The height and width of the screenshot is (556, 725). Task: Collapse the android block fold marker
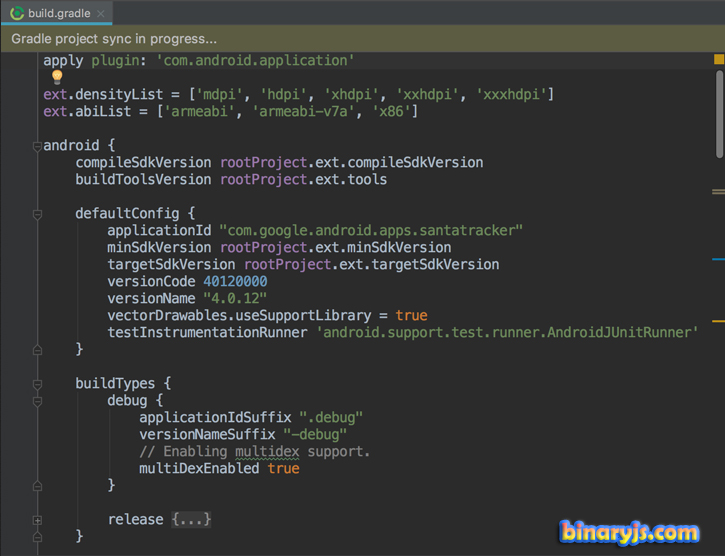click(x=37, y=147)
